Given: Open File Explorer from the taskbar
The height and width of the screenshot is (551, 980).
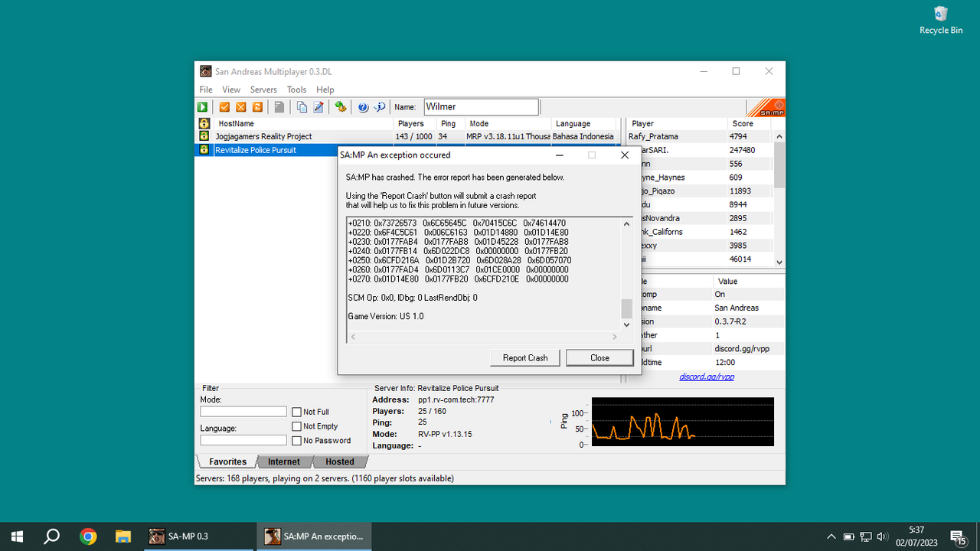Looking at the screenshot, I should (x=122, y=536).
